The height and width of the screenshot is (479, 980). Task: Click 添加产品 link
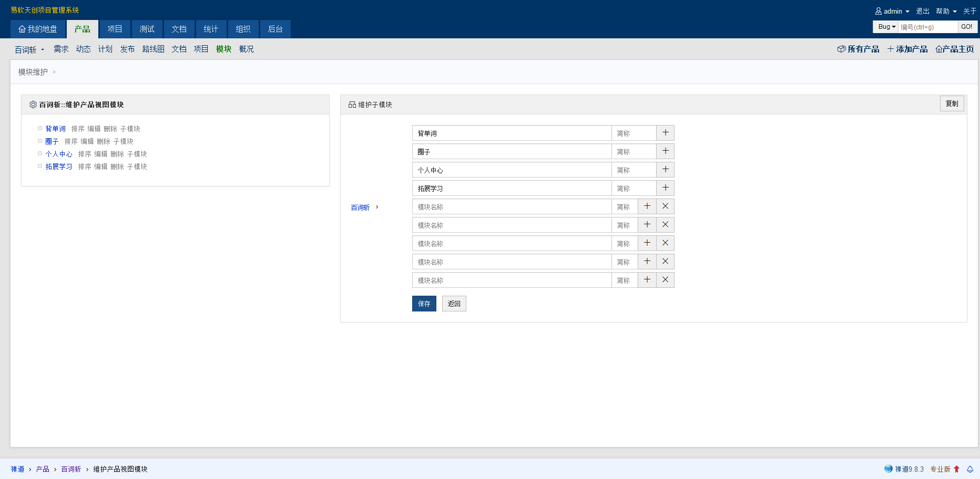coord(908,49)
